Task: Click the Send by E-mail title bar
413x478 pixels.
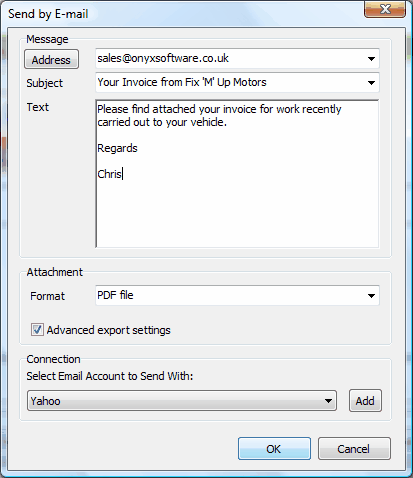Action: [x=183, y=14]
